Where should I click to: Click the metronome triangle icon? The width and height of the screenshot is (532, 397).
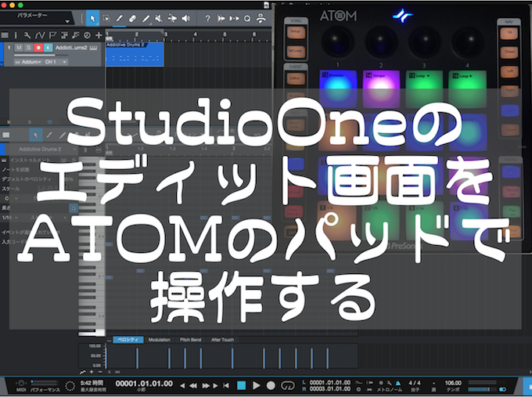click(397, 383)
